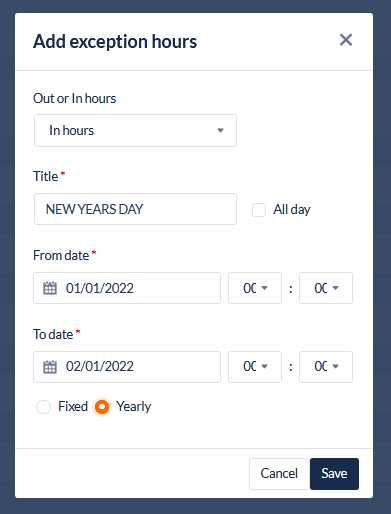This screenshot has width=391, height=514.
Task: Select the Yearly radio button
Action: point(102,407)
